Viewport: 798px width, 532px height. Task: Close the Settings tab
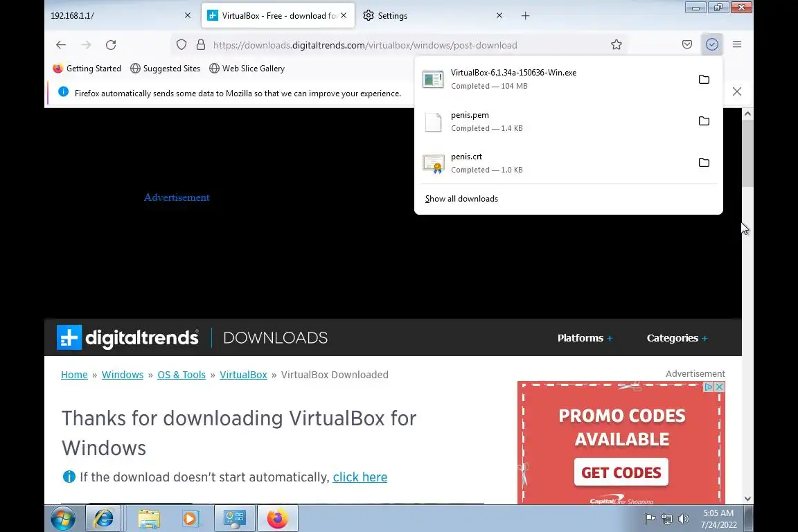click(x=499, y=16)
